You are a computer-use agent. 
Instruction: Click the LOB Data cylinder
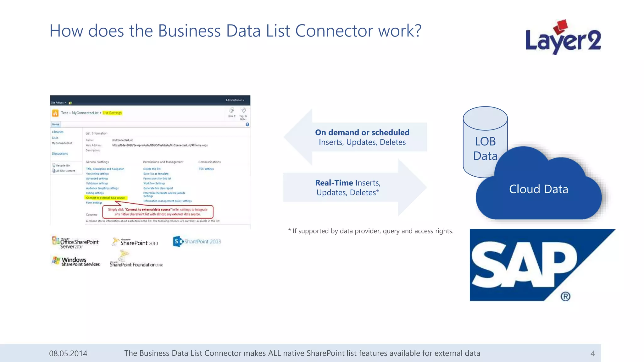tap(485, 141)
